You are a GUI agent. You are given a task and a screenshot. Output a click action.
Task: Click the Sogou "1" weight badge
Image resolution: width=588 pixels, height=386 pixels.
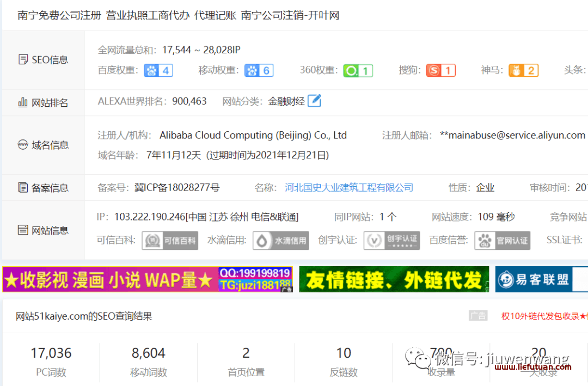click(x=441, y=71)
